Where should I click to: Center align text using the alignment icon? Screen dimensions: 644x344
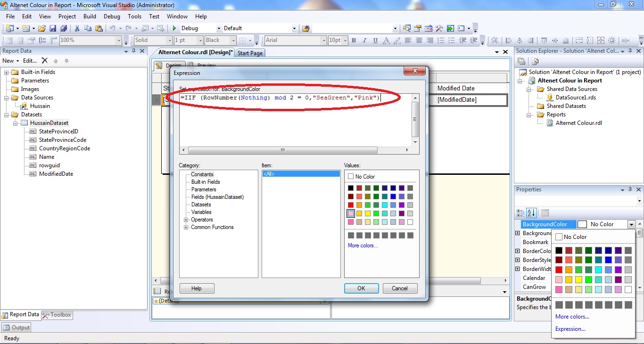pos(419,41)
